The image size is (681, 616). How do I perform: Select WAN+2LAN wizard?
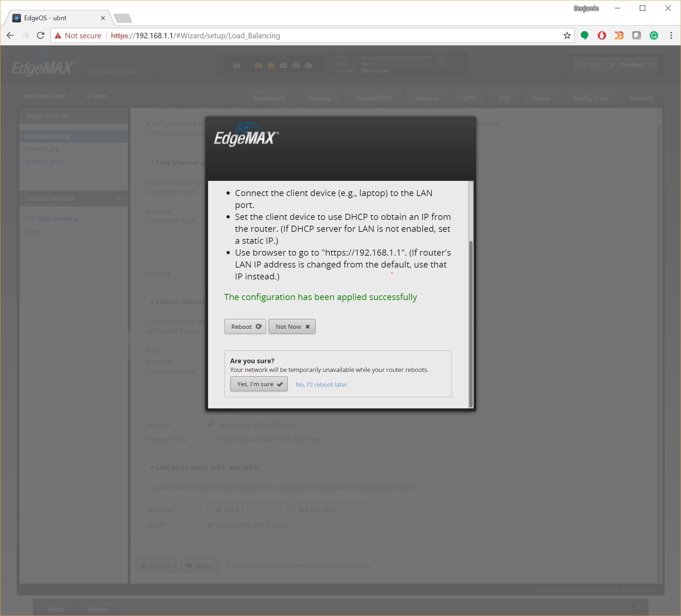coord(42,149)
